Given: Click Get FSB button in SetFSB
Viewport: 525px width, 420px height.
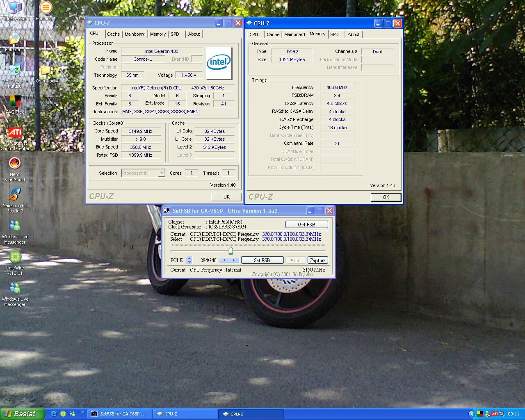Looking at the screenshot, I should tap(306, 224).
